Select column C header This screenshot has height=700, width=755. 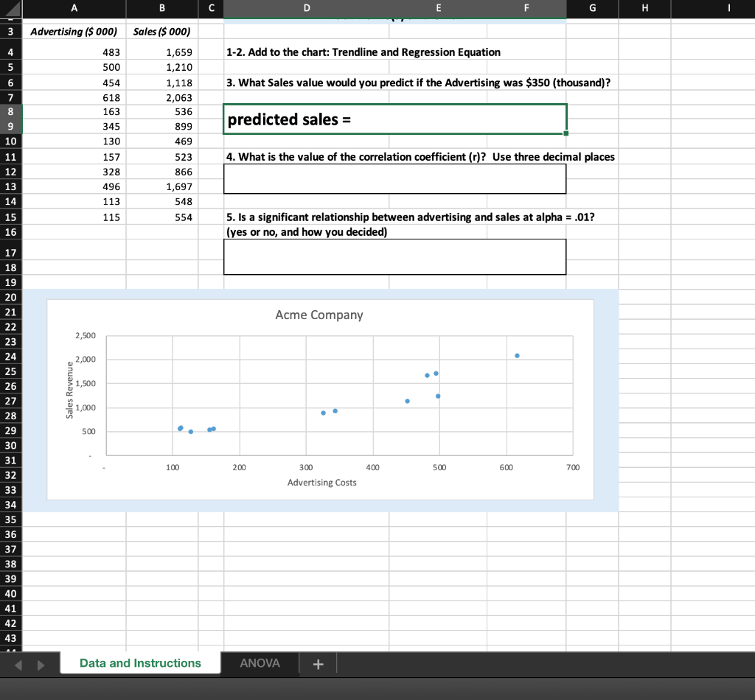coord(211,8)
